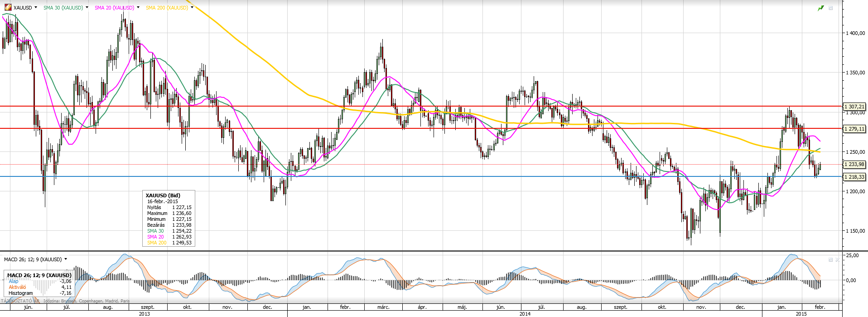
Task: Click the green trade arrow icon
Action: [820, 8]
